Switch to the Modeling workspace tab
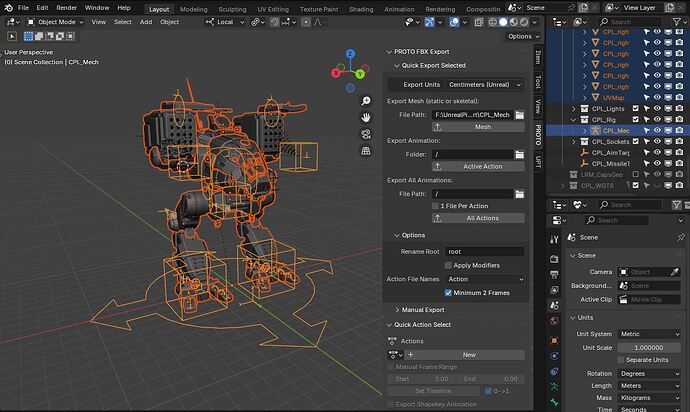The width and height of the screenshot is (690, 412). click(194, 9)
